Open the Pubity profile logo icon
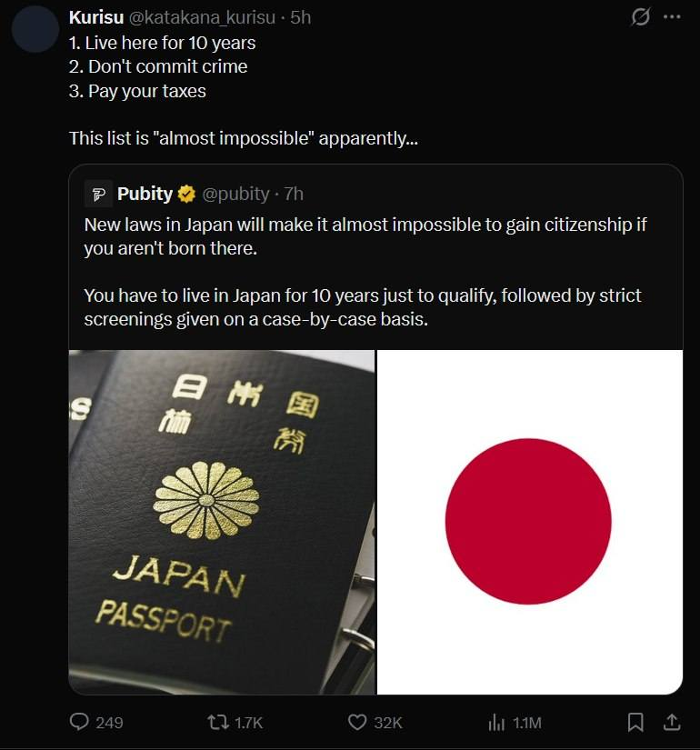The width and height of the screenshot is (700, 750). [x=98, y=194]
